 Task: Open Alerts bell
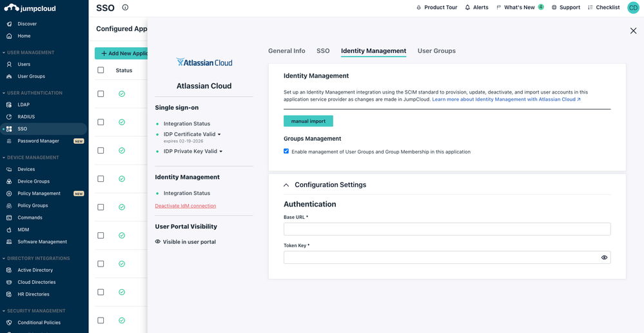click(x=476, y=7)
